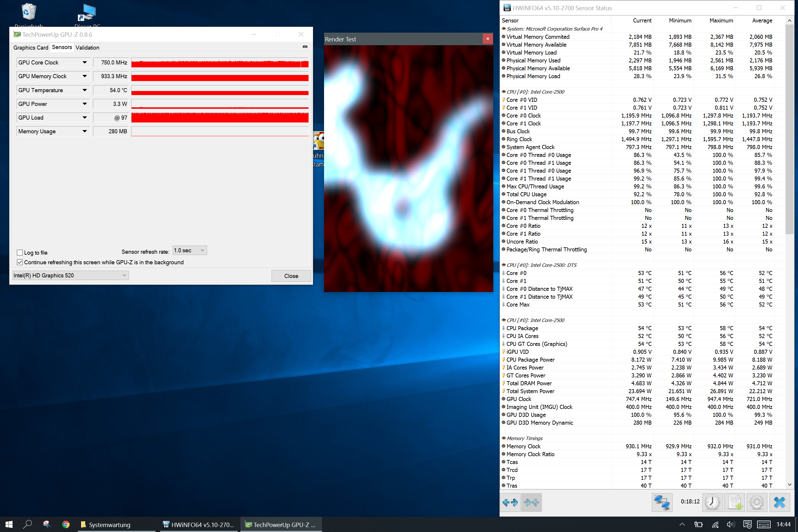Viewport: 798px width, 532px height.
Task: Open Intel HD Graphics 520 selector
Action: pos(70,275)
